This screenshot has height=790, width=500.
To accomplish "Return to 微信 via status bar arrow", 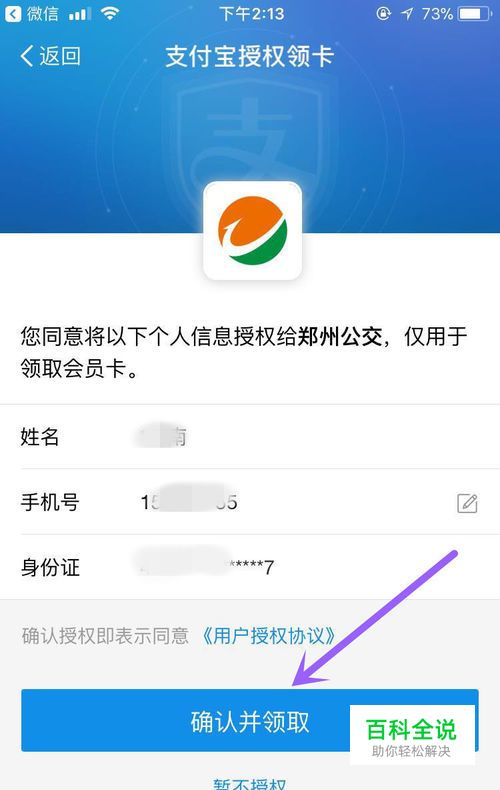I will [13, 14].
